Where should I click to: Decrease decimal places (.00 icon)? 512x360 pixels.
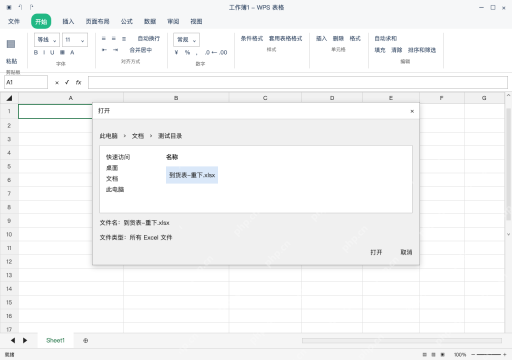(x=223, y=52)
